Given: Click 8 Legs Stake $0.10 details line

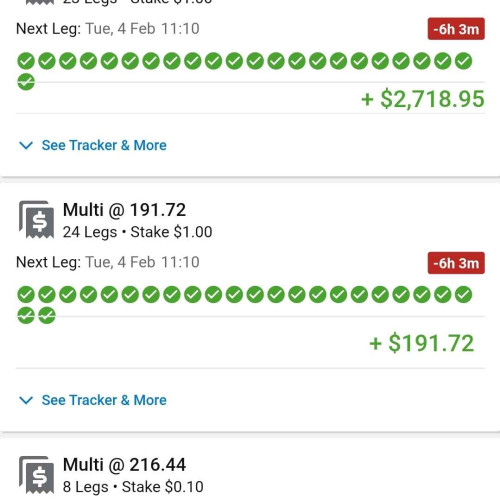Looking at the screenshot, I should tap(133, 487).
